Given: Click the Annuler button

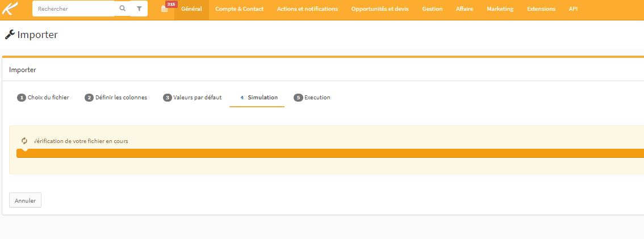Looking at the screenshot, I should pyautogui.click(x=25, y=200).
